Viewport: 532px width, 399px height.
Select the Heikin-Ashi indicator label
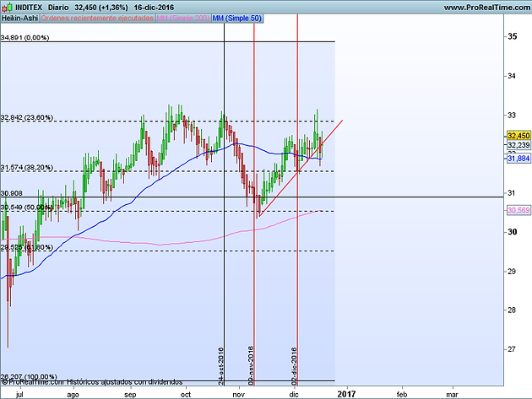coord(19,19)
